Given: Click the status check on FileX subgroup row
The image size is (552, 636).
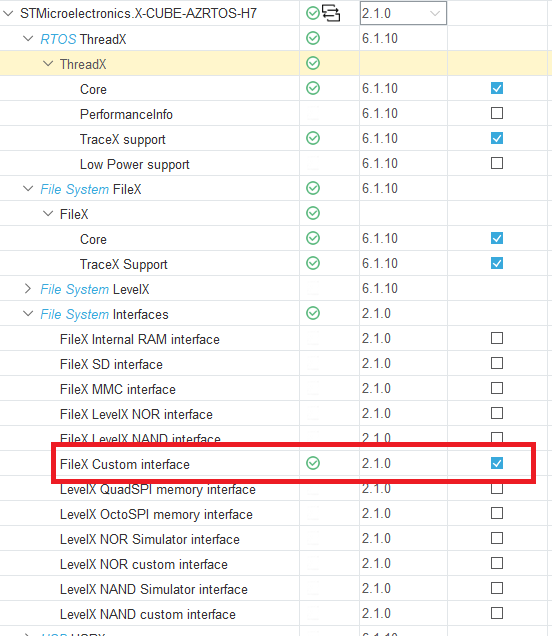Looking at the screenshot, I should pos(313,213).
